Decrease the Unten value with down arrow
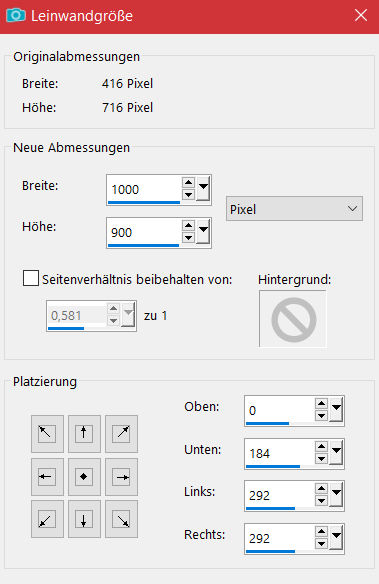379x584 pixels. point(321,459)
